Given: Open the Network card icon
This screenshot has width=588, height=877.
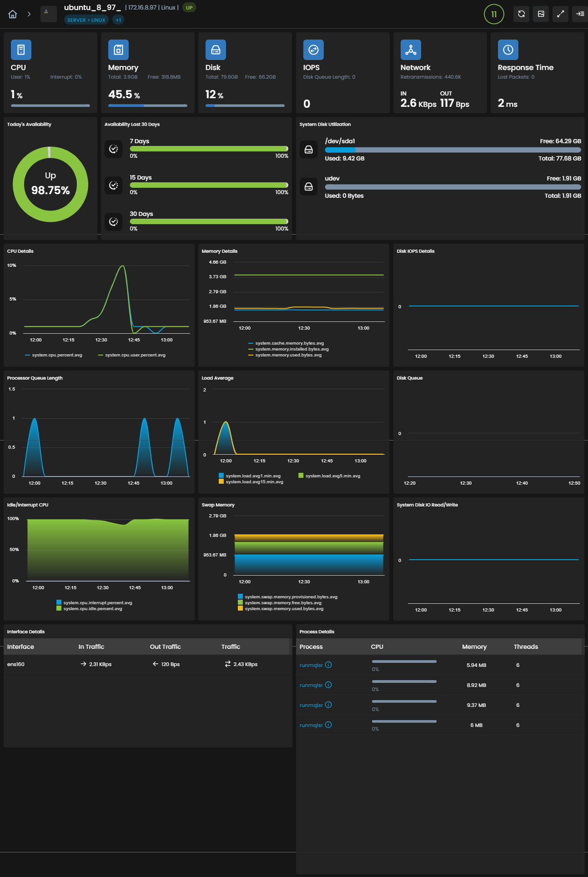Looking at the screenshot, I should [411, 50].
